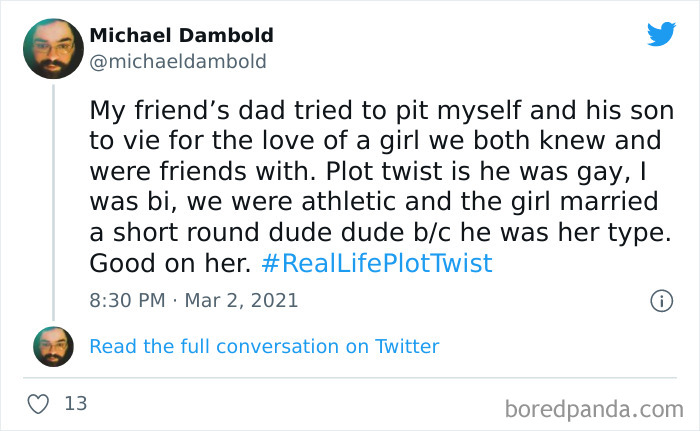The height and width of the screenshot is (431, 700).
Task: Like the tweet with the heart icon
Action: click(40, 404)
